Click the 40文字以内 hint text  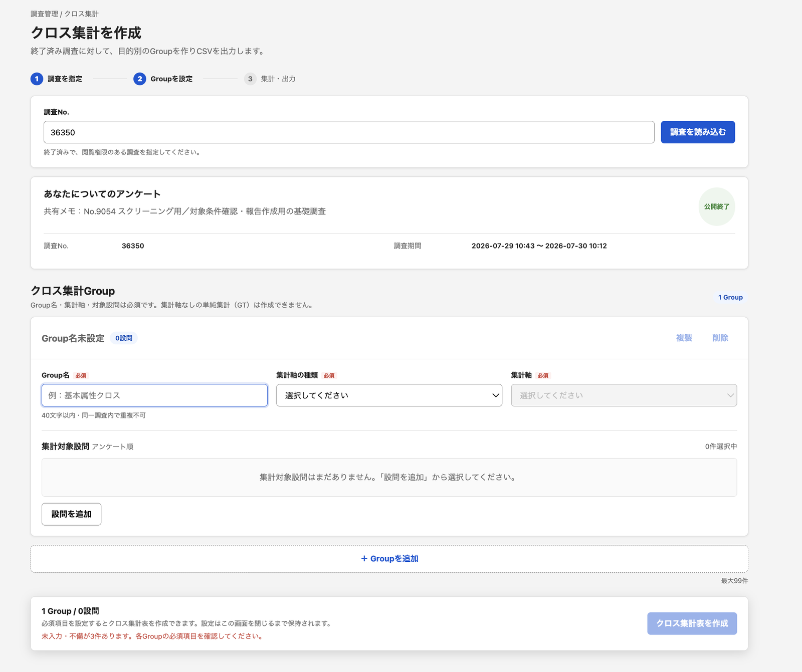click(x=94, y=415)
